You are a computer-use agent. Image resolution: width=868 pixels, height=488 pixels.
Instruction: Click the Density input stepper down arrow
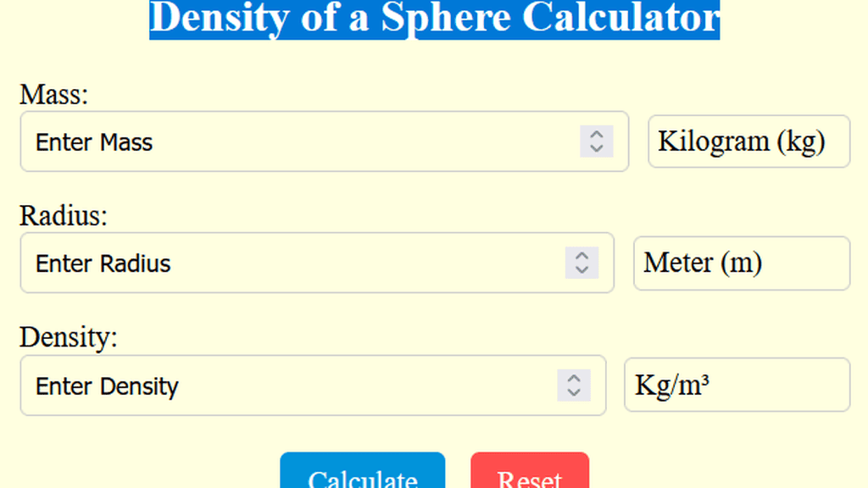point(575,393)
